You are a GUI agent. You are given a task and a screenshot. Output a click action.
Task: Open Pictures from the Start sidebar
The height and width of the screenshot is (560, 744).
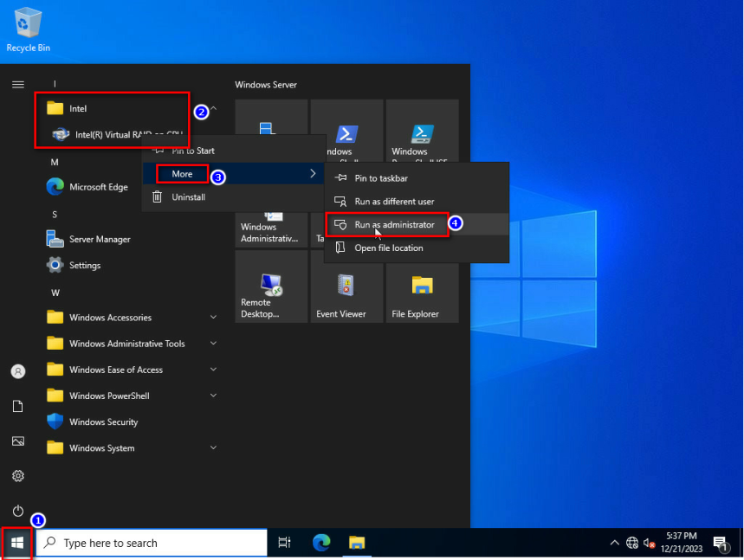tap(18, 441)
